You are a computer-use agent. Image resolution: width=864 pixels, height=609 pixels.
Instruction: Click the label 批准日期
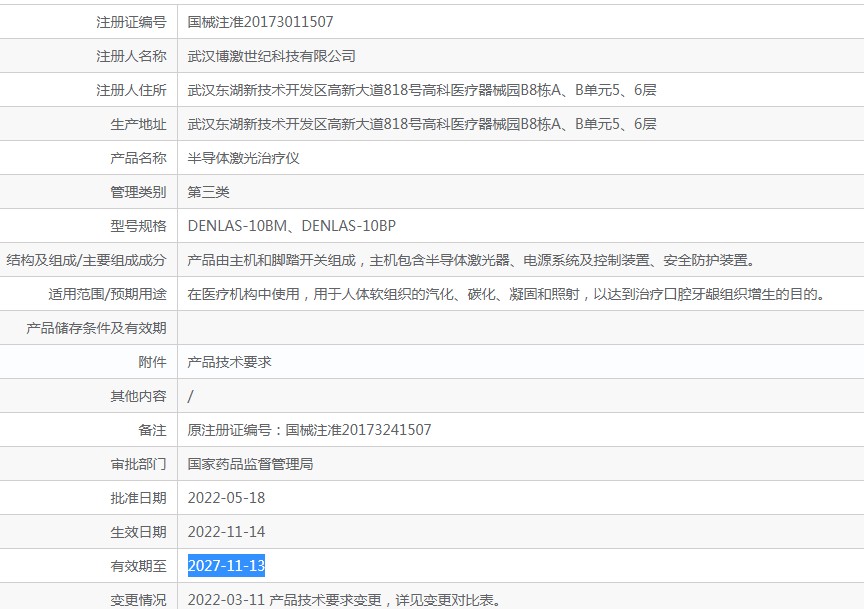click(x=138, y=498)
